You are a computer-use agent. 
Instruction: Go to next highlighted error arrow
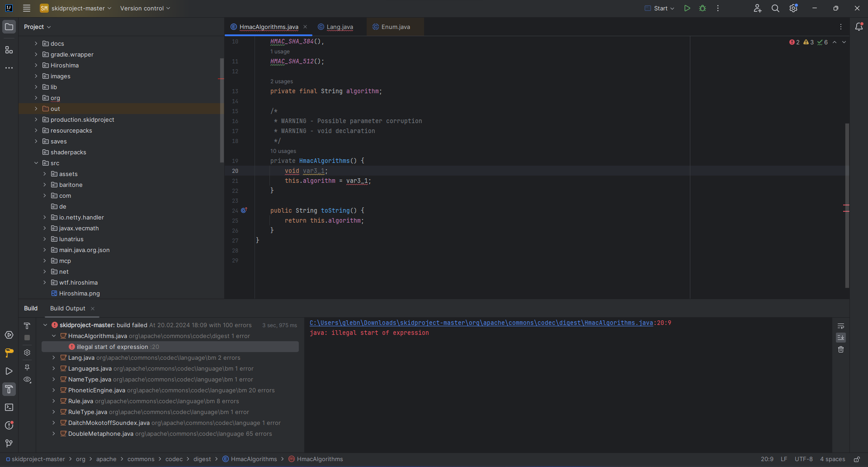[x=844, y=42]
